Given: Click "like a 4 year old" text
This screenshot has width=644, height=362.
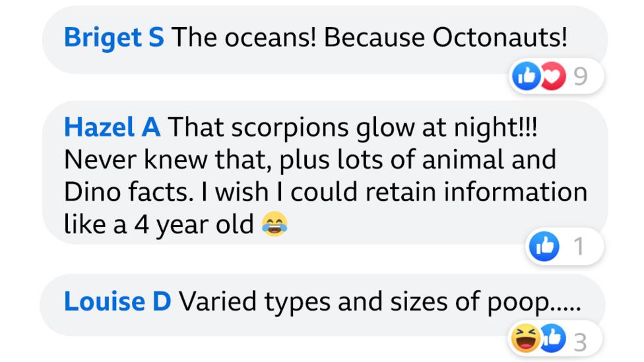Looking at the screenshot, I should coord(158,224).
